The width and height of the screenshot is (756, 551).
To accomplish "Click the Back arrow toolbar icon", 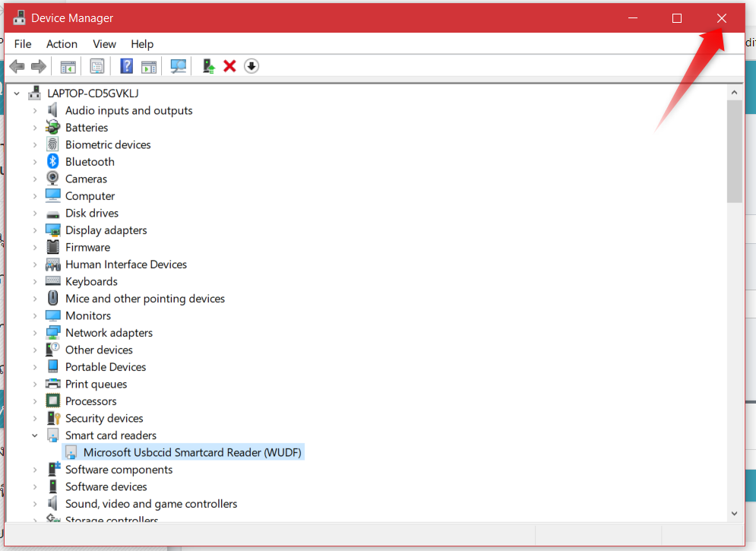I will pyautogui.click(x=17, y=66).
